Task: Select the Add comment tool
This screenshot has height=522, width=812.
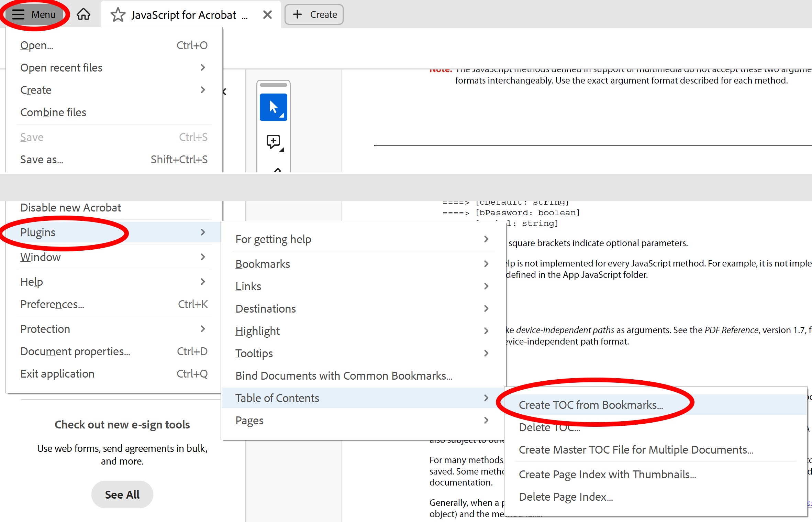Action: pyautogui.click(x=274, y=142)
